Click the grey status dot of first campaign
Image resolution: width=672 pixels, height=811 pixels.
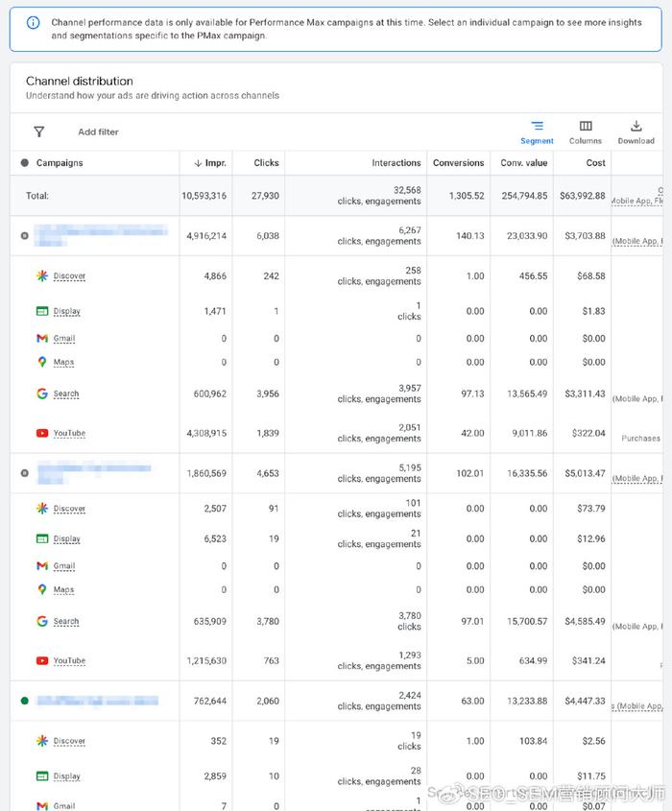[x=24, y=235]
